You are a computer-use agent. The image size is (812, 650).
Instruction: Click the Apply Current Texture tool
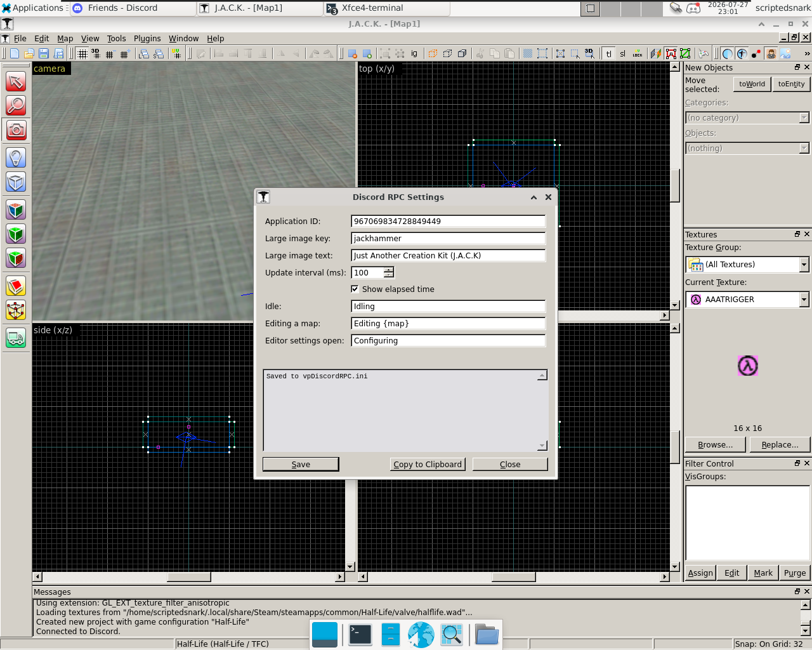click(x=16, y=234)
